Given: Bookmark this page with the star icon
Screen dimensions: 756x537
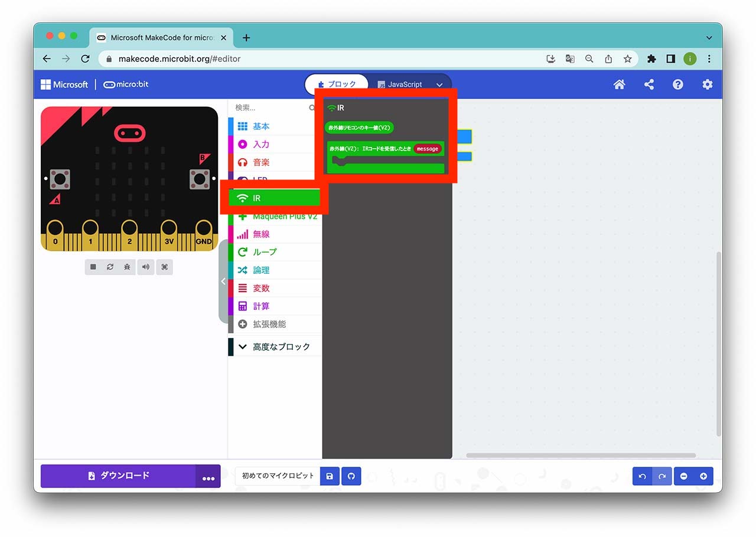Looking at the screenshot, I should click(x=628, y=58).
